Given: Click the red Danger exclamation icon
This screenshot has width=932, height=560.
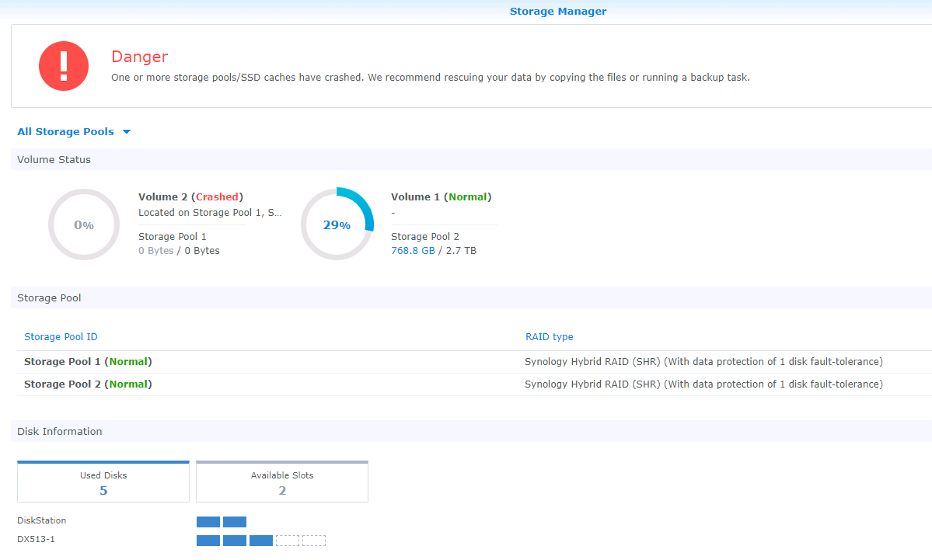Looking at the screenshot, I should (64, 66).
